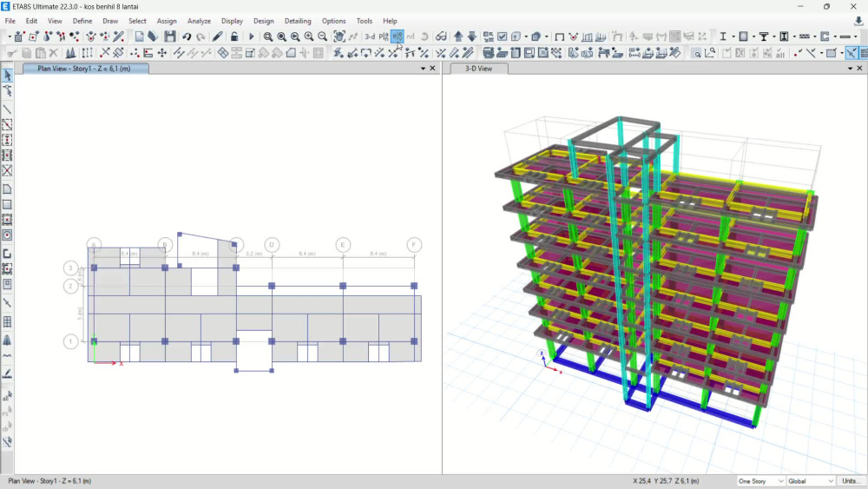Run analysis with the play arrow icon

(x=252, y=36)
